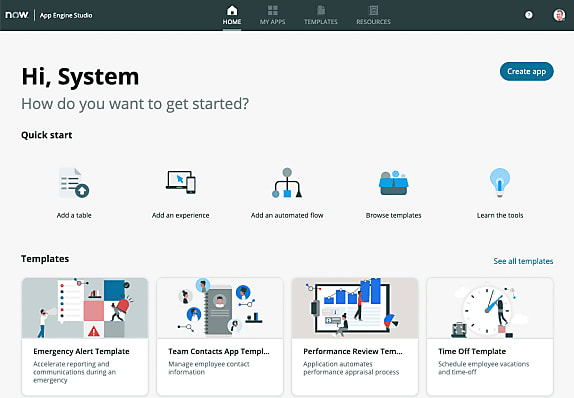Image resolution: width=574 pixels, height=398 pixels.
Task: Click the 'Hi, System' greeting heading
Action: [80, 77]
